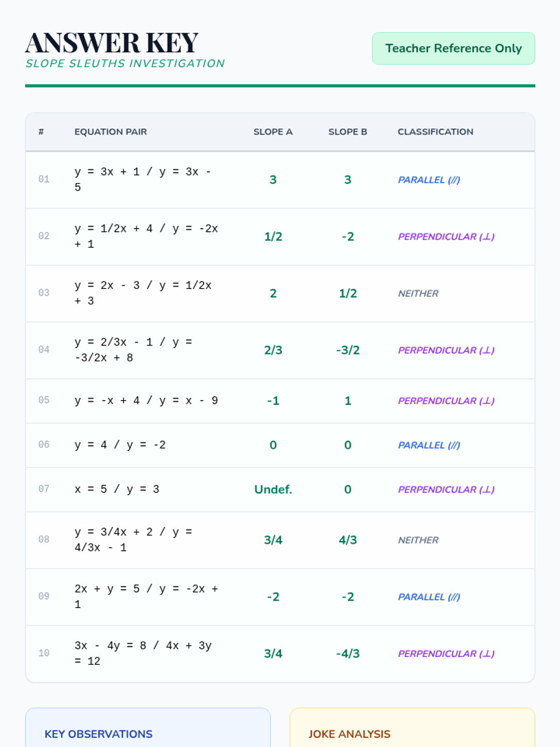The width and height of the screenshot is (560, 747).
Task: Select the Slope Sleuths Investigation subtitle
Action: [x=125, y=63]
